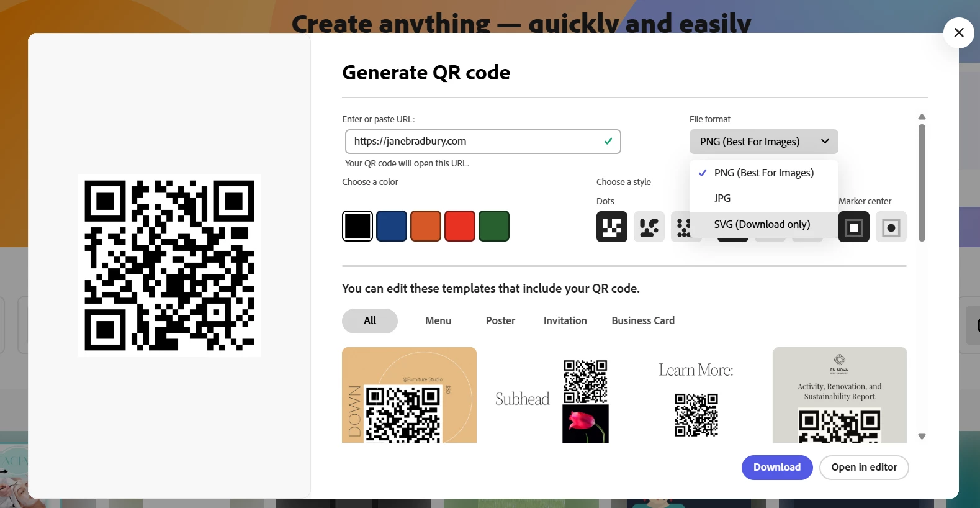Click into the URL input field
The height and width of the screenshot is (508, 980).
point(483,142)
